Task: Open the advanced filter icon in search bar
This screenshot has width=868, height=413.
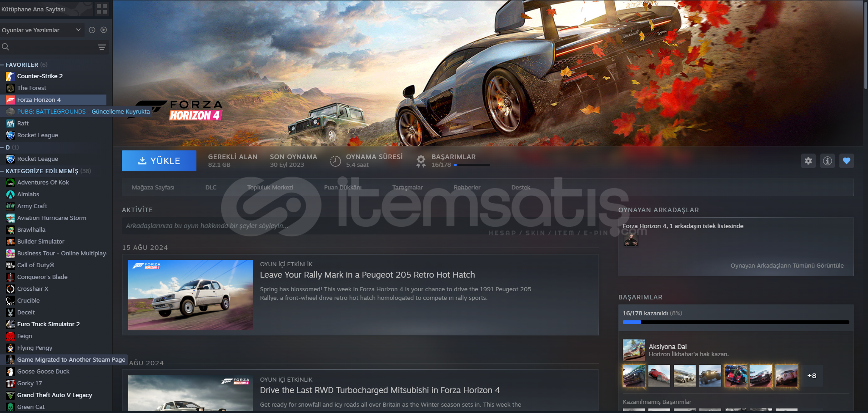Action: click(x=102, y=47)
